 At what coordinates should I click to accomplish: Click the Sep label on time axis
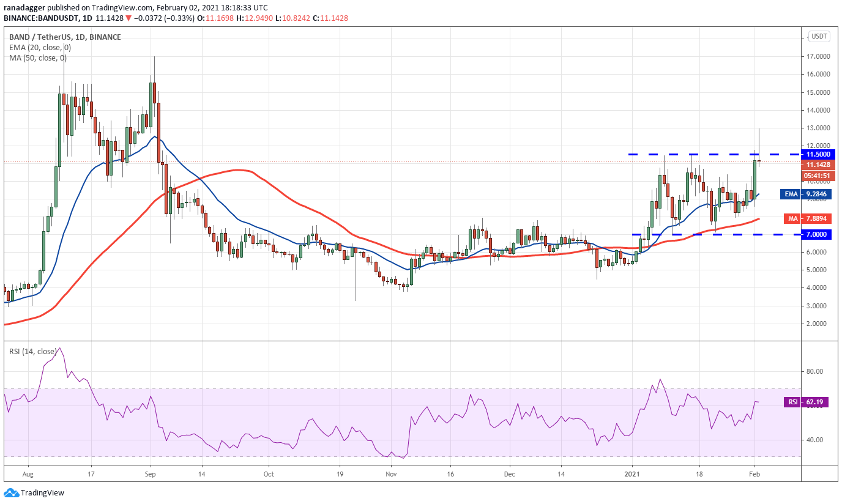tap(152, 473)
